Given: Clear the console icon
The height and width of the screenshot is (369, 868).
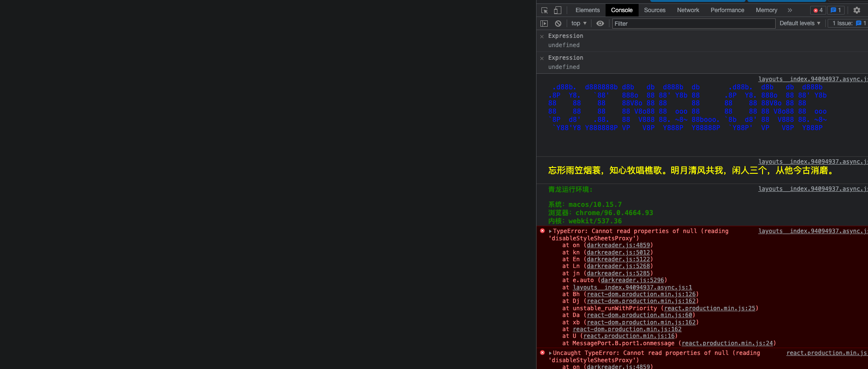Looking at the screenshot, I should (558, 23).
